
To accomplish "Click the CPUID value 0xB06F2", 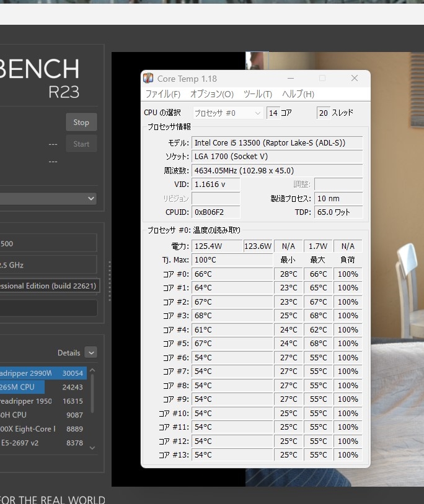I will tap(216, 212).
